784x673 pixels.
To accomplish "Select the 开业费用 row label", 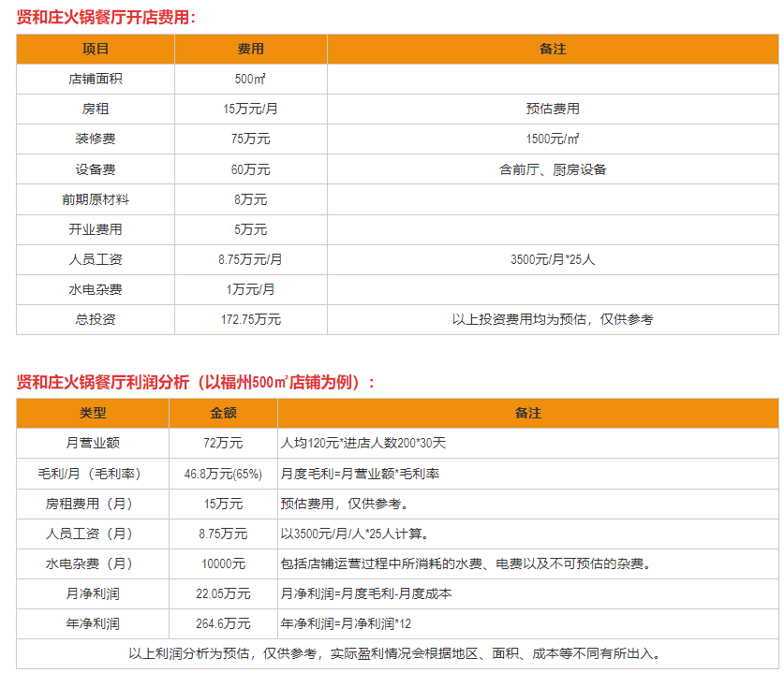I will click(x=96, y=230).
